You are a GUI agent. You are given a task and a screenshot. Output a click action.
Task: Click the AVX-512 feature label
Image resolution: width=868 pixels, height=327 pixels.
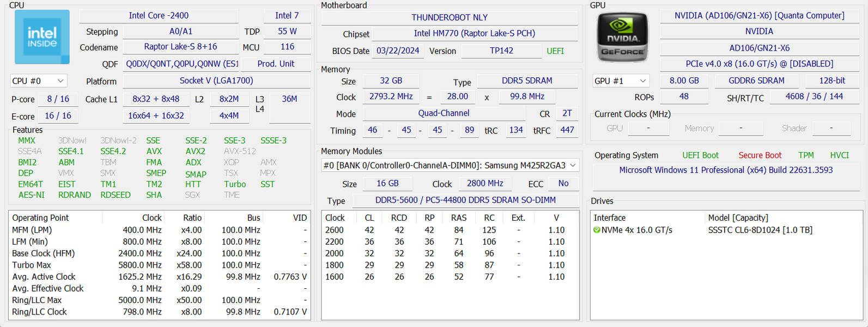(240, 151)
